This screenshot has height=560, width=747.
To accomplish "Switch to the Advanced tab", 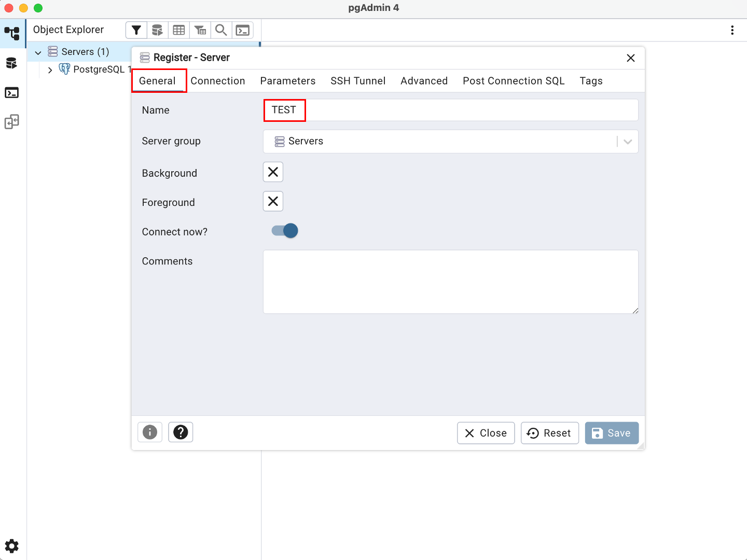I will click(424, 81).
